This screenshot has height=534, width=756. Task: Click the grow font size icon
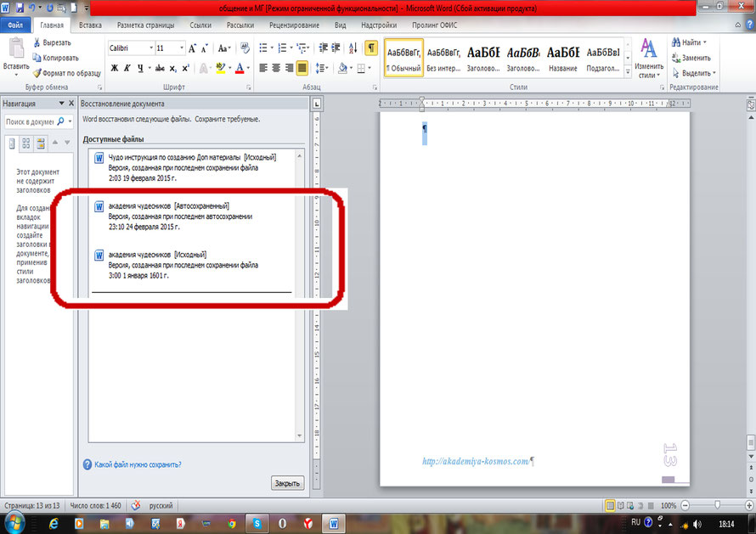(192, 48)
